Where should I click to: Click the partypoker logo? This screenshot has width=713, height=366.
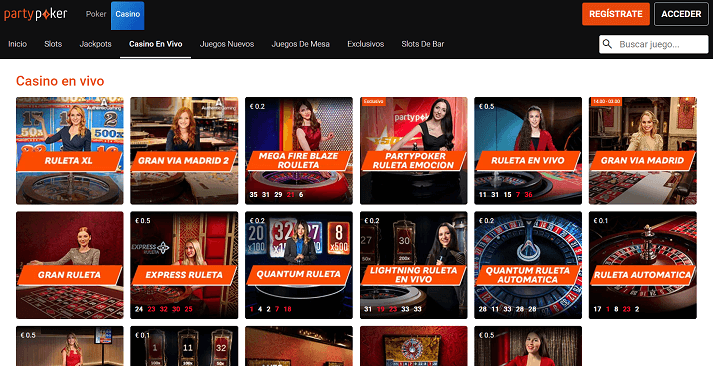pos(35,14)
